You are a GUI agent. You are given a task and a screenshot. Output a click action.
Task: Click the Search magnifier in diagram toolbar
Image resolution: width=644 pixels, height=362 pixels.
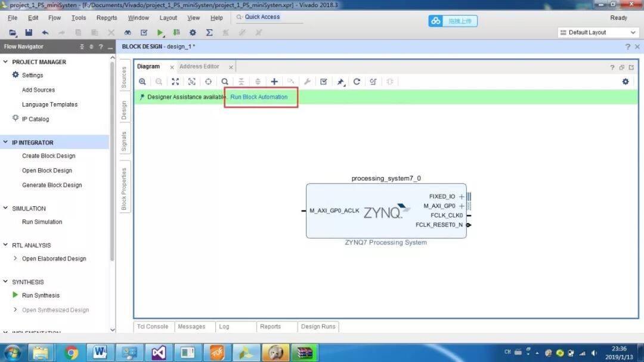click(x=225, y=81)
